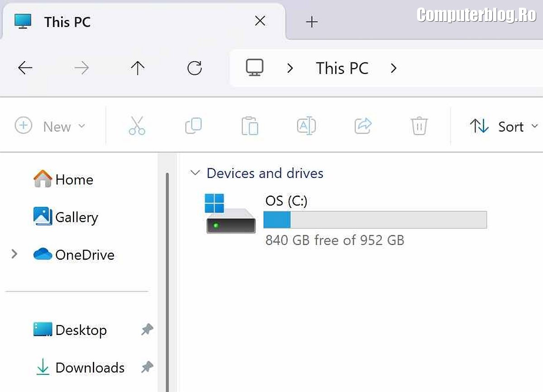
Task: Add a new File Explorer tab
Action: pyautogui.click(x=312, y=22)
